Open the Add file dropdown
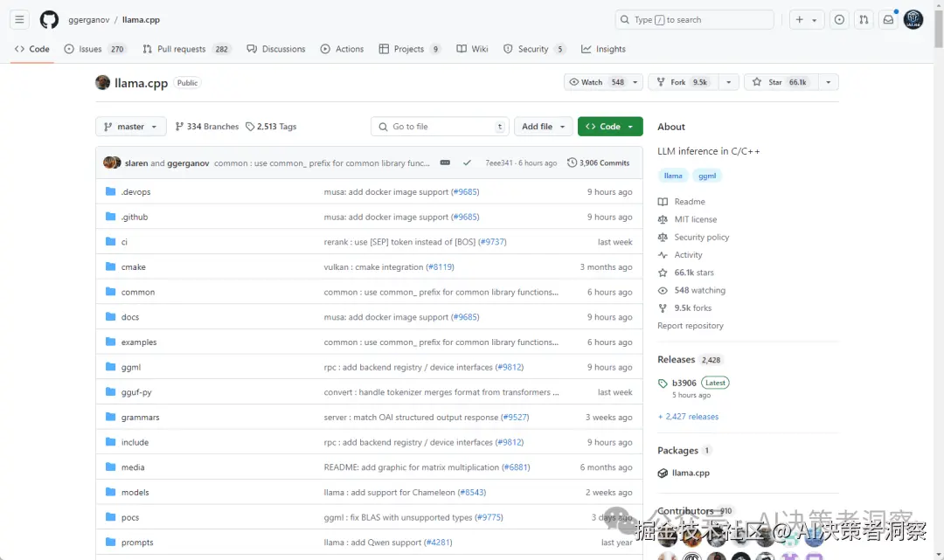This screenshot has width=944, height=560. click(x=543, y=127)
